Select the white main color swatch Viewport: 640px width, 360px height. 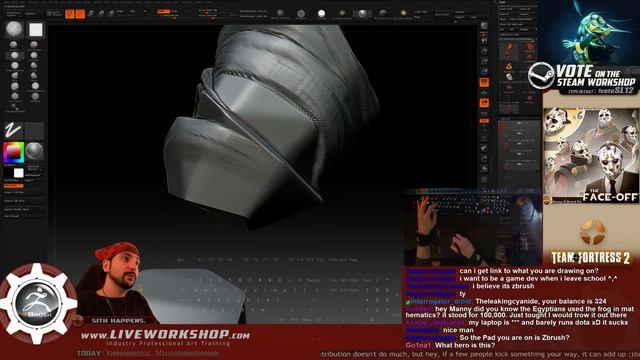tap(19, 173)
